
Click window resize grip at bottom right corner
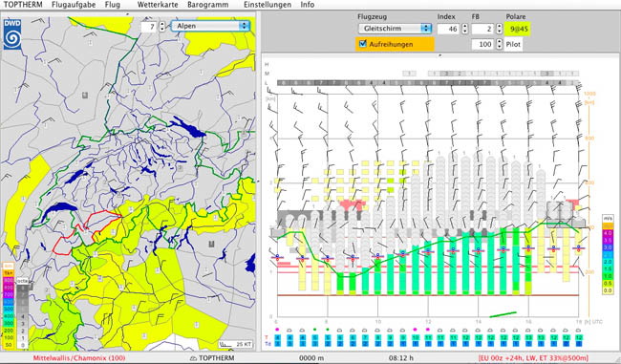tap(616, 359)
